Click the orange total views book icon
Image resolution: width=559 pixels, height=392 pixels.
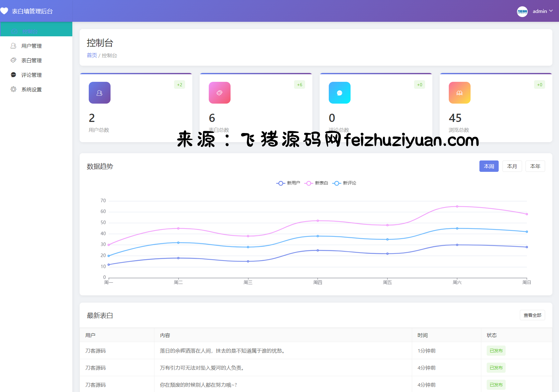pos(460,93)
